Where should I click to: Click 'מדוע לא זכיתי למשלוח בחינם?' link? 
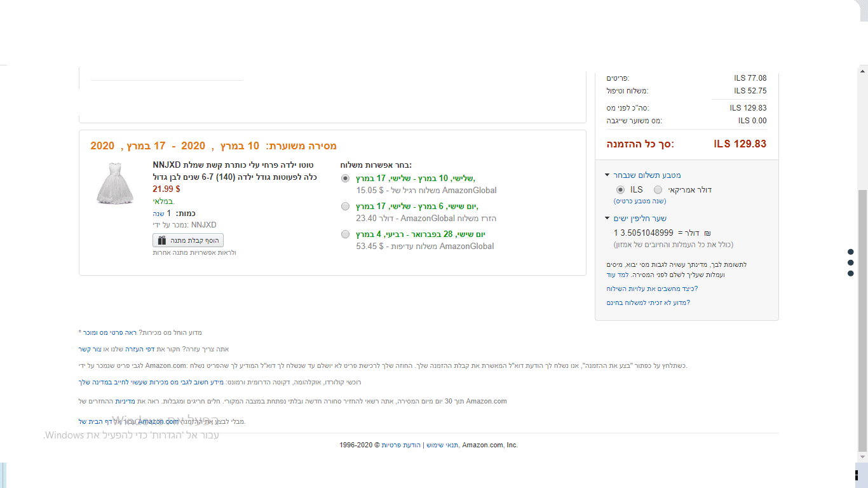(648, 302)
